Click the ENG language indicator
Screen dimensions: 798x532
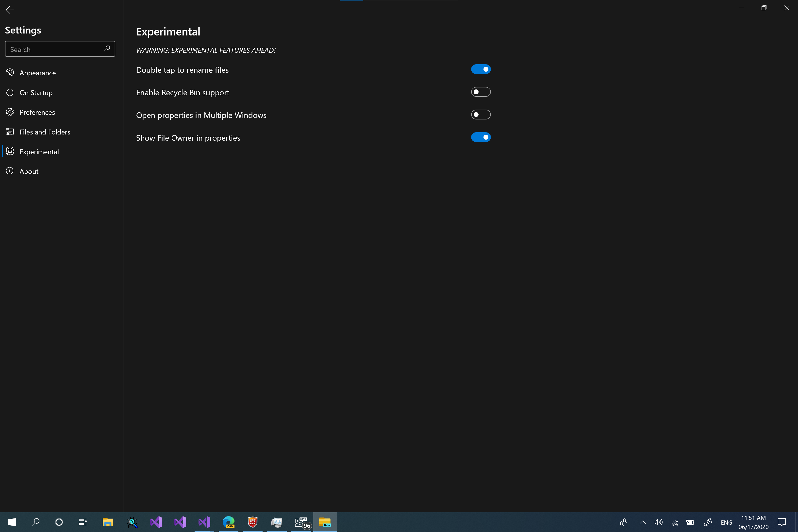tap(726, 522)
